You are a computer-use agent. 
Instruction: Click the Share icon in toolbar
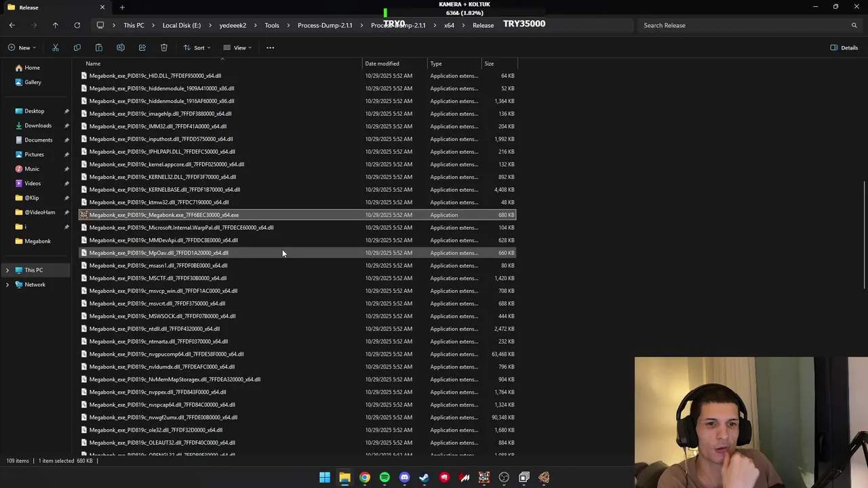click(142, 47)
